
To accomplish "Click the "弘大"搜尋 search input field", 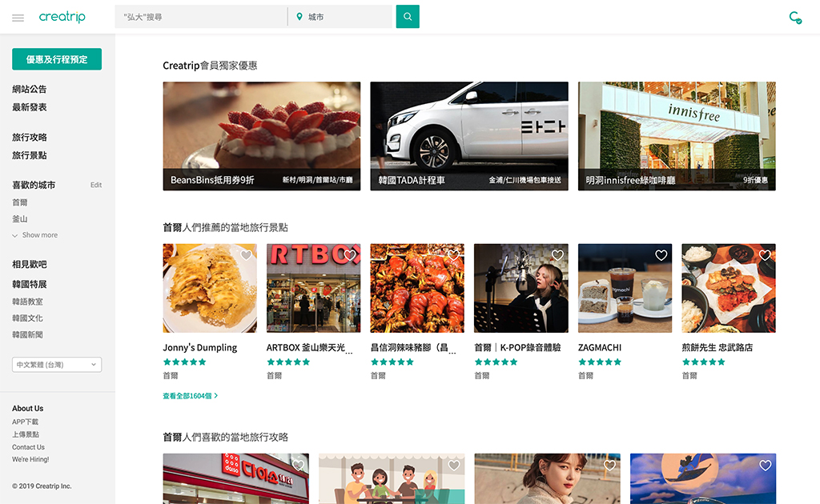I will [200, 17].
